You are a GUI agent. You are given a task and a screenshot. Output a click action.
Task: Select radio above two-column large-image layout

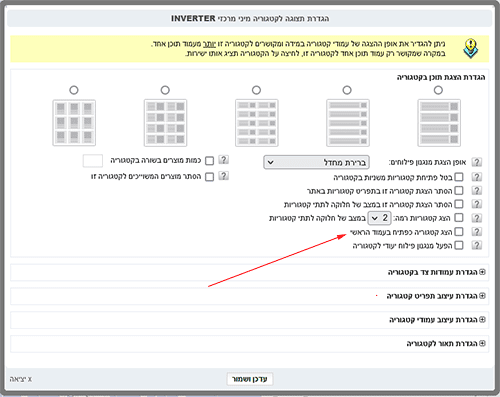click(165, 90)
